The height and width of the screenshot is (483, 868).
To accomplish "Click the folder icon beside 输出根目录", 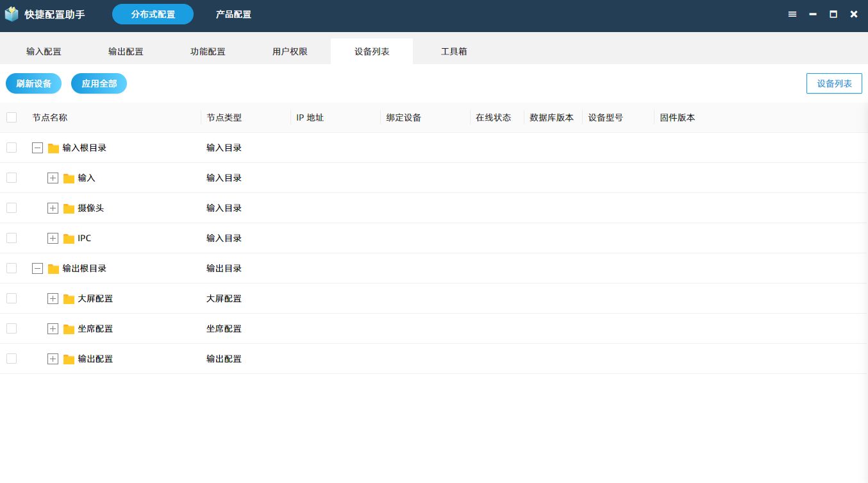I will click(x=54, y=269).
